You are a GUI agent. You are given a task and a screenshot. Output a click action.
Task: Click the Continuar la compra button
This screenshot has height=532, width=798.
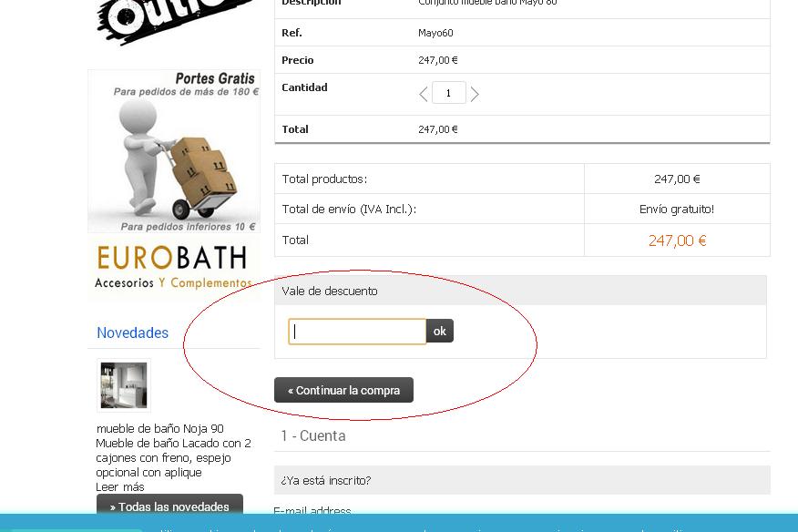(343, 390)
